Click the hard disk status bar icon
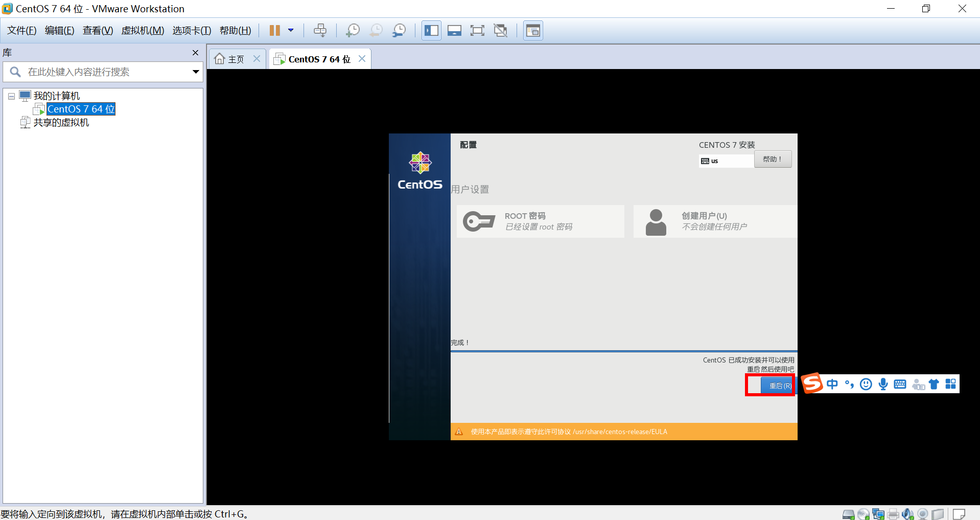980x520 pixels. click(848, 514)
